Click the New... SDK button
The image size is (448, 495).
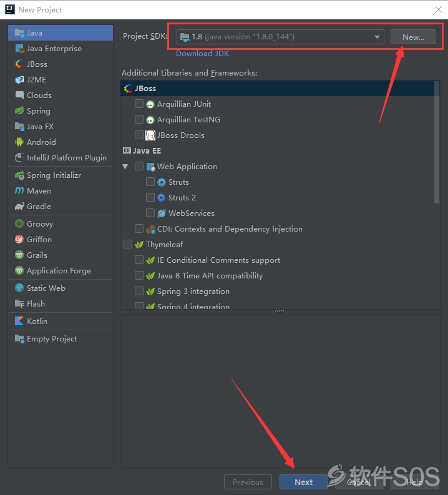413,37
